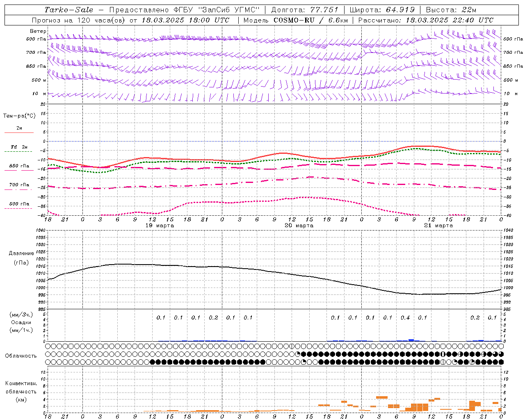Screen dimensions: 525x420
Task: Click the '21 марта' date label
Action: point(438,226)
